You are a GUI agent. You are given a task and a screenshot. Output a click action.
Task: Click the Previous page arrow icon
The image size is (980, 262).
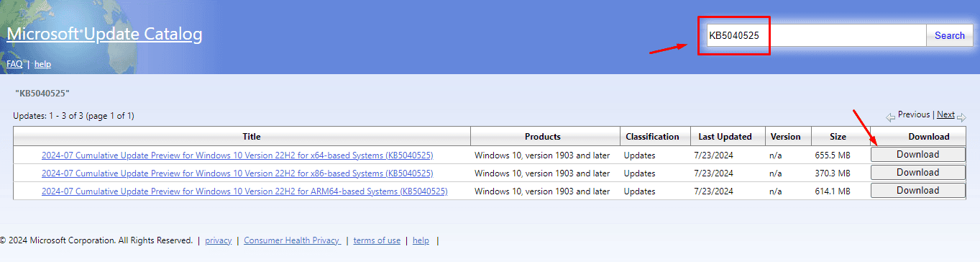(x=890, y=117)
